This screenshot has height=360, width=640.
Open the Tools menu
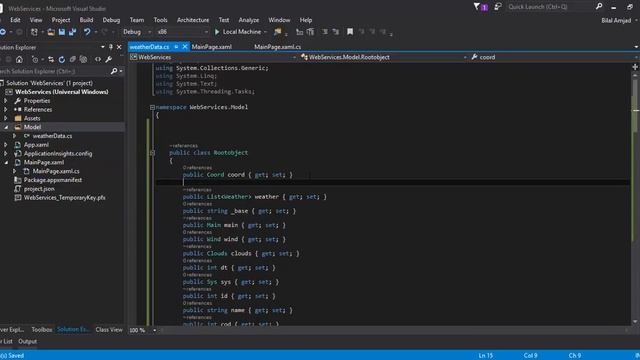coord(160,20)
